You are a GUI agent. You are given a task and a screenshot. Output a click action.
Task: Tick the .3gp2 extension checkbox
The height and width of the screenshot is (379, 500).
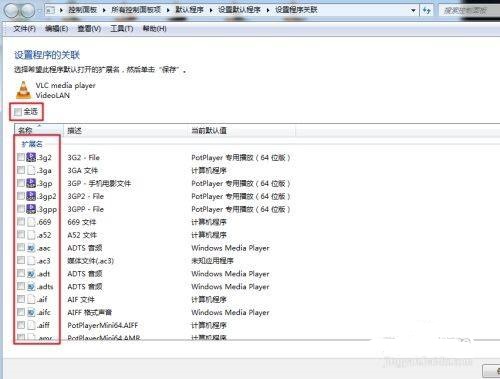21,196
